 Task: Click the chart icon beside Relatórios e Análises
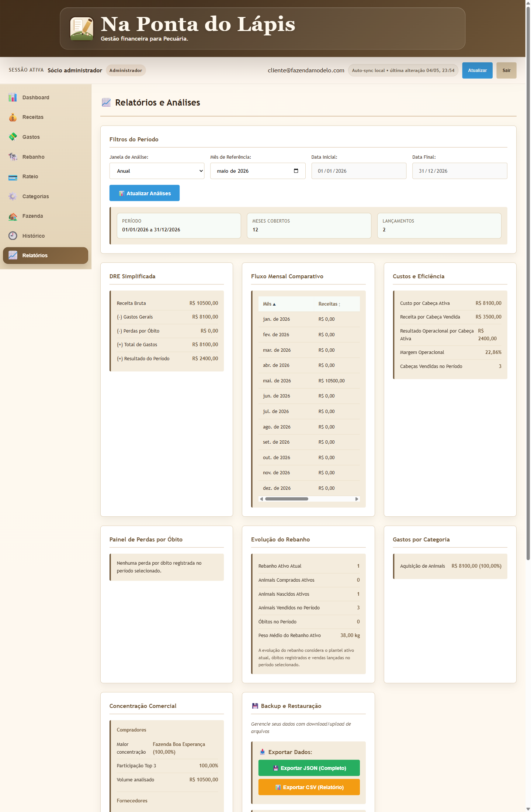pyautogui.click(x=106, y=103)
